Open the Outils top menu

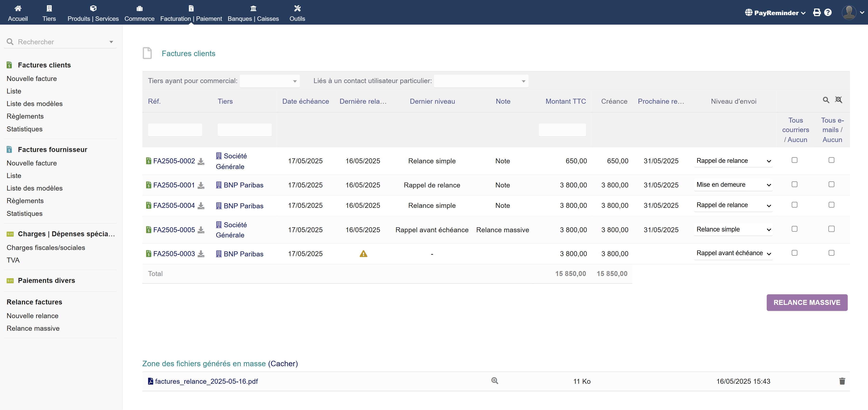coord(297,13)
